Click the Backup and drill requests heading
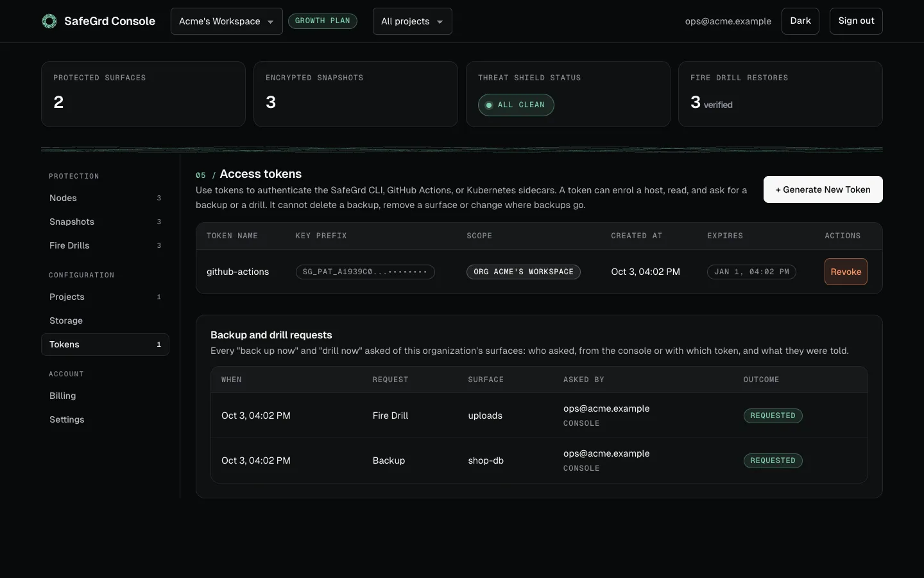The width and height of the screenshot is (924, 578). 271,335
